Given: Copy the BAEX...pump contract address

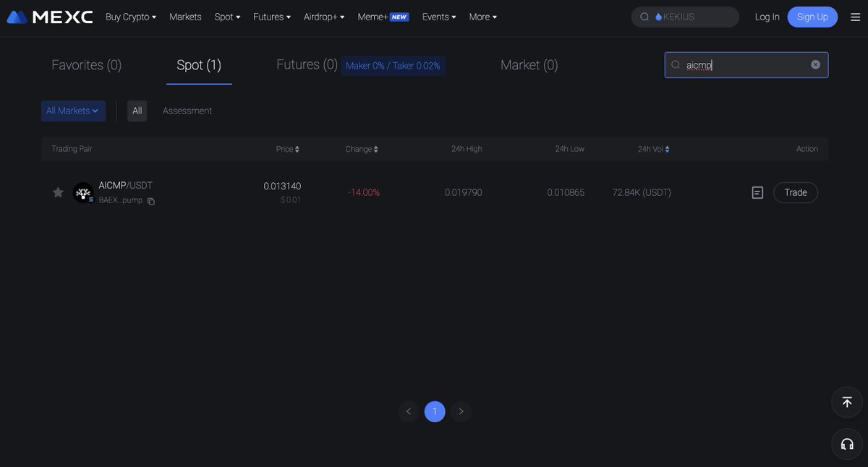Looking at the screenshot, I should point(151,201).
